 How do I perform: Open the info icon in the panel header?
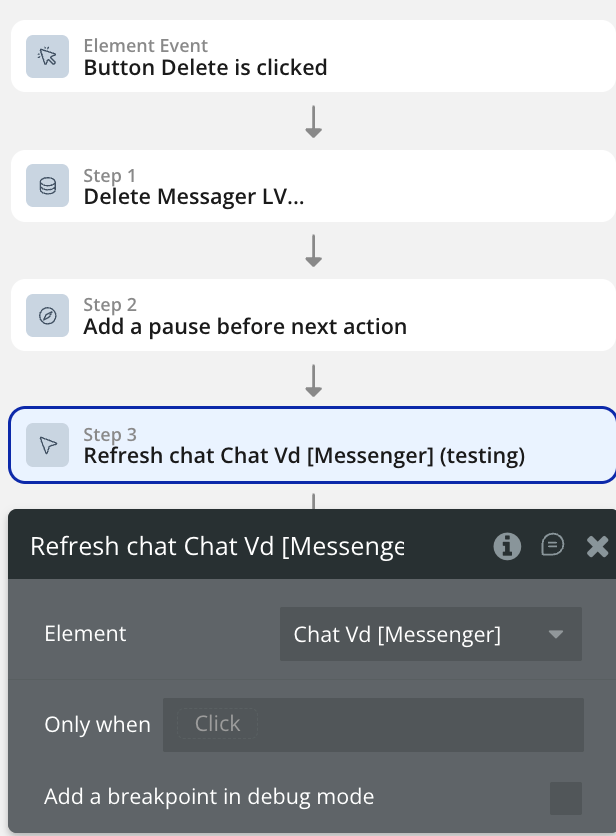coord(507,546)
